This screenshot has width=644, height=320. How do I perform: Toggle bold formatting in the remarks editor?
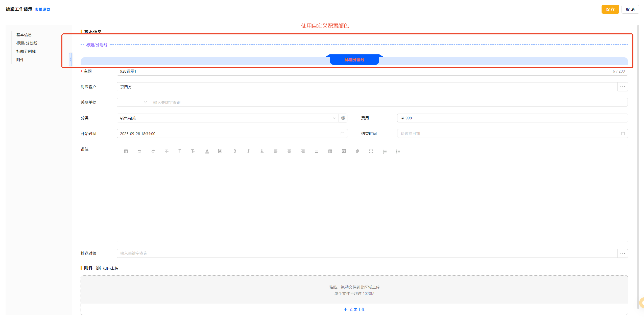tap(235, 151)
